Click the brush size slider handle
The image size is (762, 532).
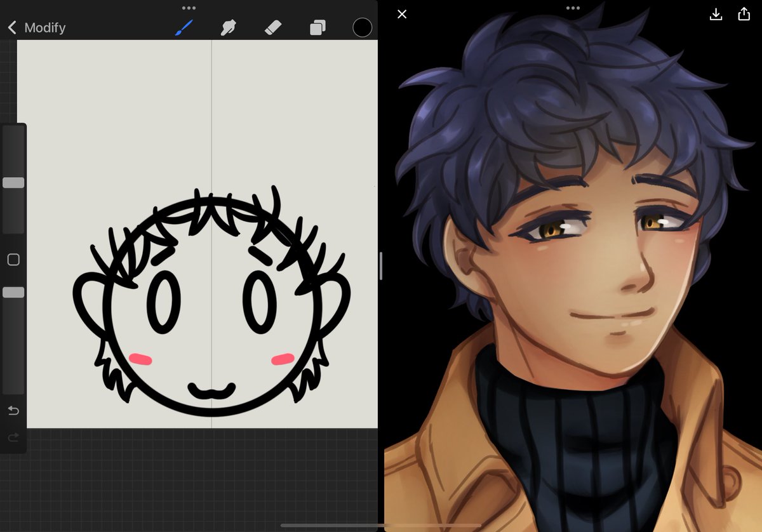click(x=13, y=183)
